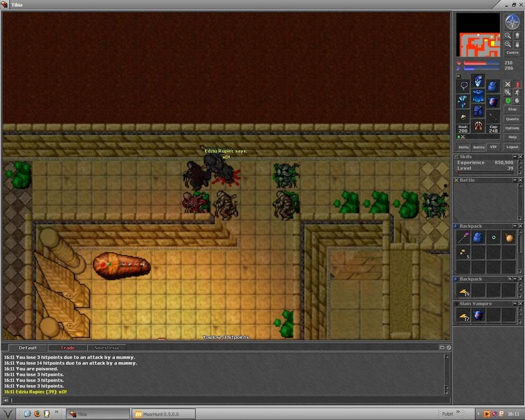Zoom out the minimap
This screenshot has height=420, width=525.
508,35
